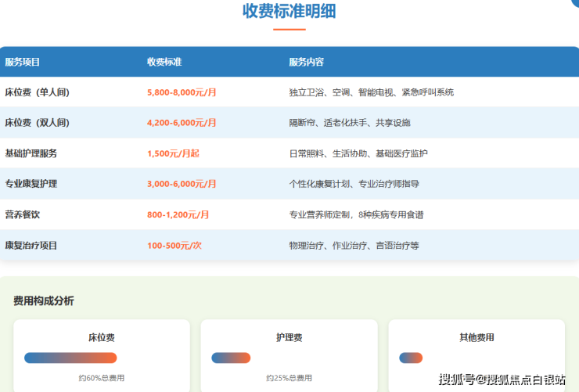Image resolution: width=579 pixels, height=392 pixels.
Task: Click the 床位费 progress bar
Action: click(x=70, y=358)
